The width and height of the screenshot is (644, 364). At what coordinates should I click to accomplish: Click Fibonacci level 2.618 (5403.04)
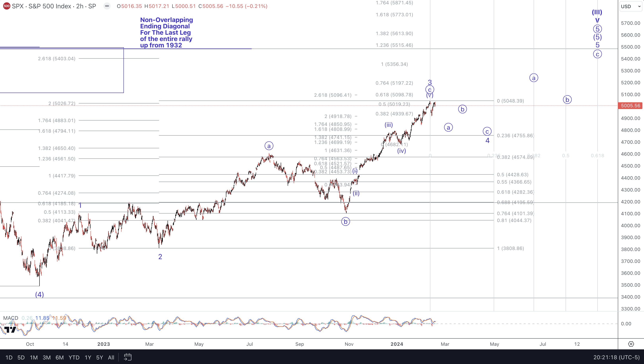pyautogui.click(x=57, y=58)
